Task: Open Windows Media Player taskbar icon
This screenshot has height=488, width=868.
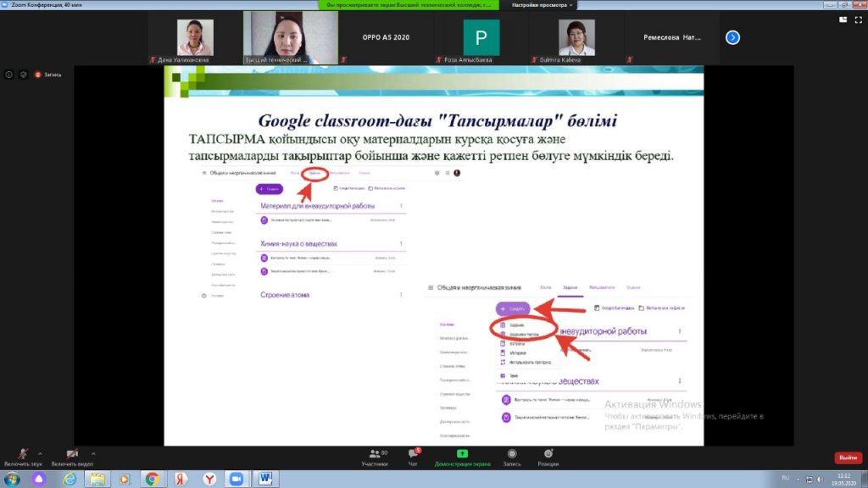Action: tap(125, 479)
